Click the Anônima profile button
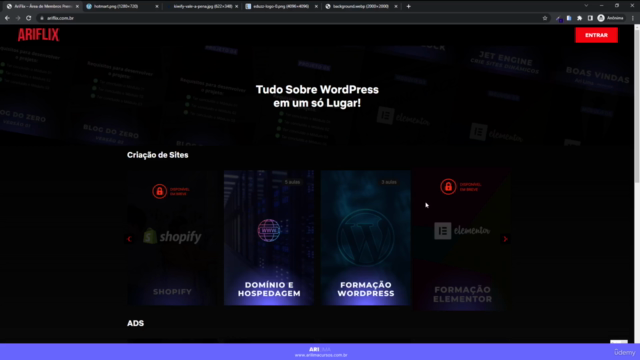 pyautogui.click(x=611, y=18)
